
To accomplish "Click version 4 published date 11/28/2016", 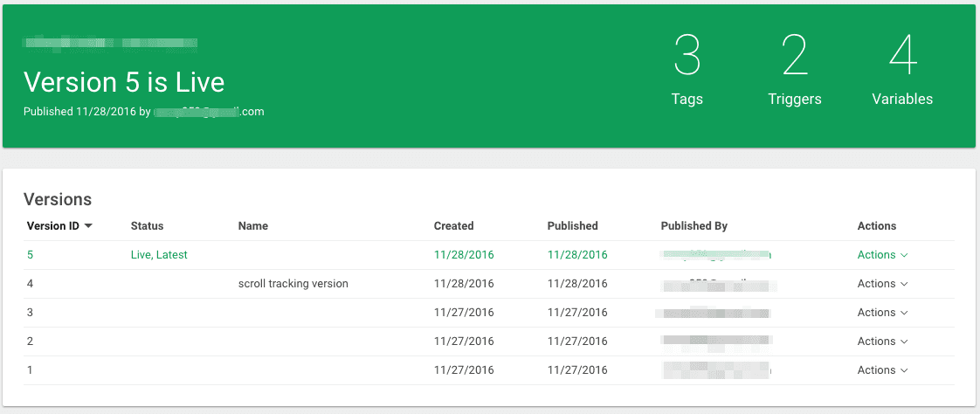I will 577,283.
